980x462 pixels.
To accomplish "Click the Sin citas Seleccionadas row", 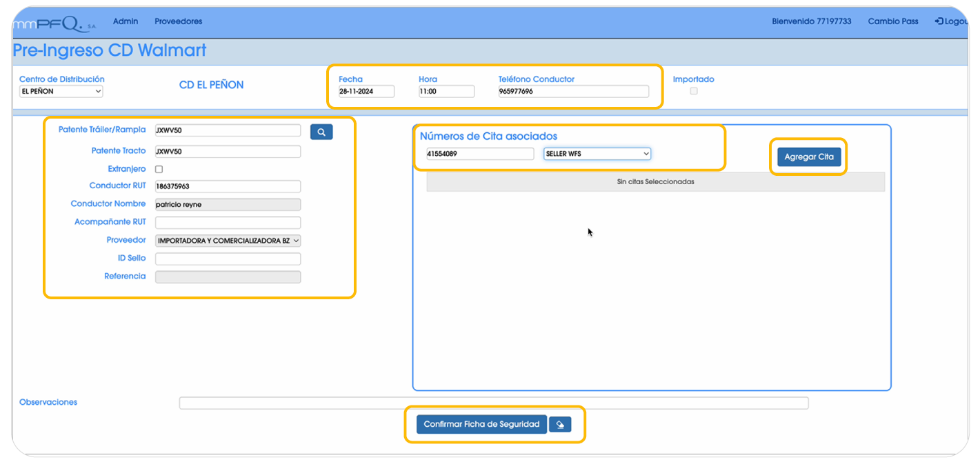I will pyautogui.click(x=655, y=182).
